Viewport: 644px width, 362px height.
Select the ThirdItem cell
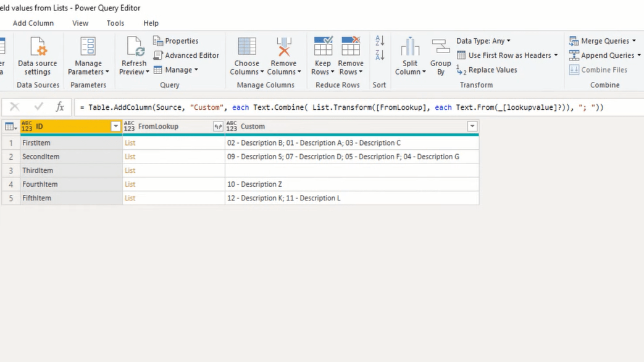point(71,170)
